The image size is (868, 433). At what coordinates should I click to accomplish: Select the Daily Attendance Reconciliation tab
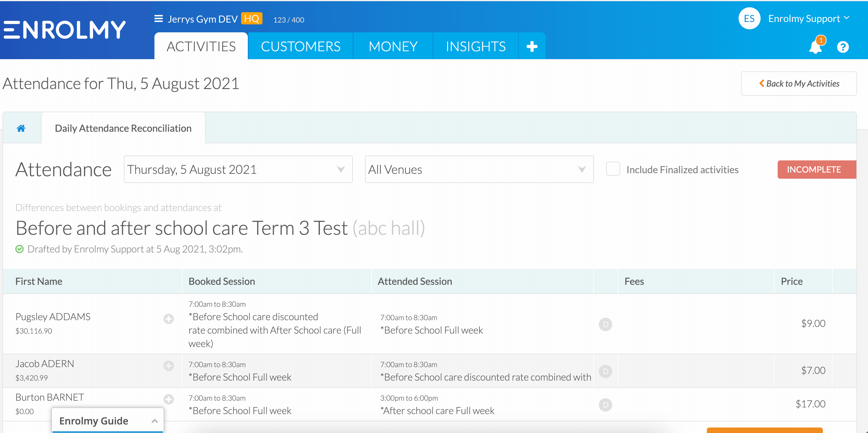pyautogui.click(x=123, y=128)
